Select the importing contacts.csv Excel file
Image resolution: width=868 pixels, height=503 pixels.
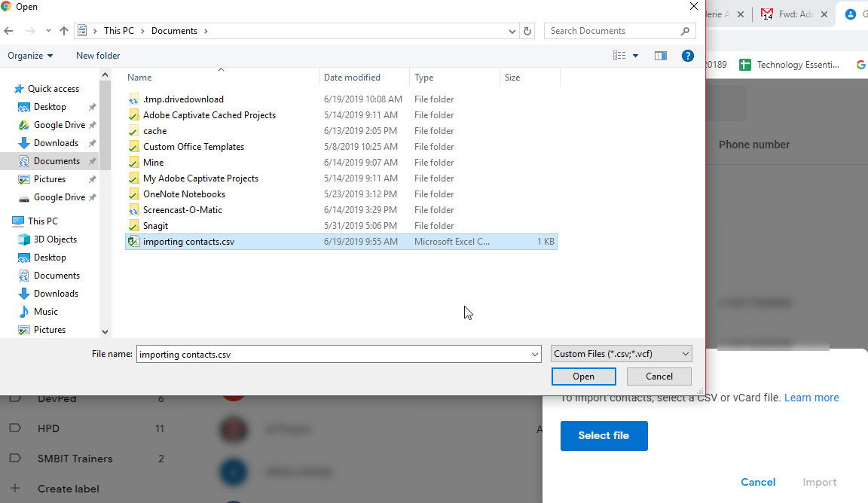[x=189, y=241]
